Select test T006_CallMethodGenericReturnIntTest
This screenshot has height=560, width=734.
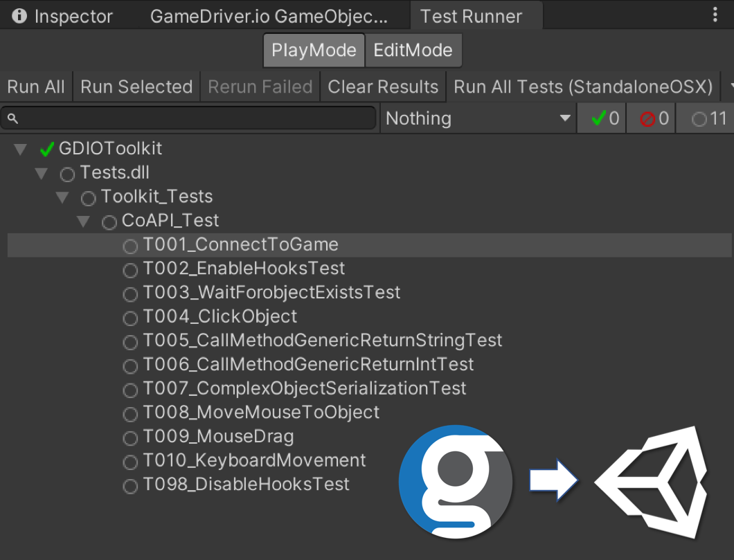coord(370,364)
